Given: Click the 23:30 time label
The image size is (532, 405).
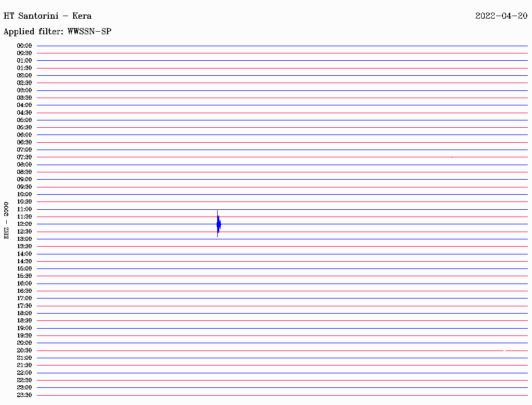Looking at the screenshot, I should click(x=24, y=395).
